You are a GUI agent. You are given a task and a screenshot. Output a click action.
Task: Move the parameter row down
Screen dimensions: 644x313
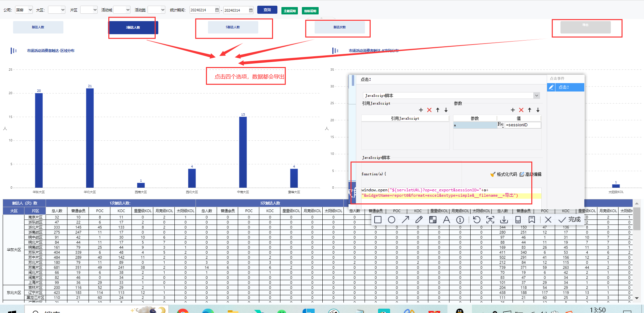point(538,110)
